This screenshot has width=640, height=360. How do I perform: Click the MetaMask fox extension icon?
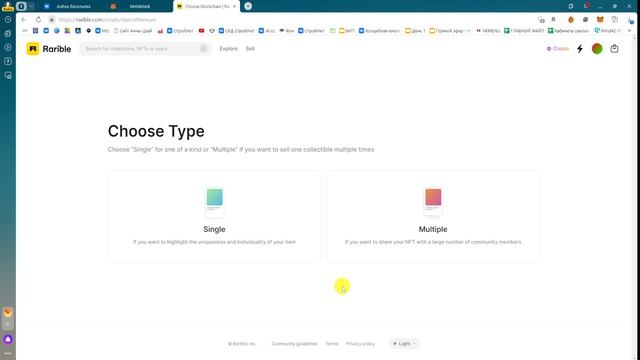600,20
